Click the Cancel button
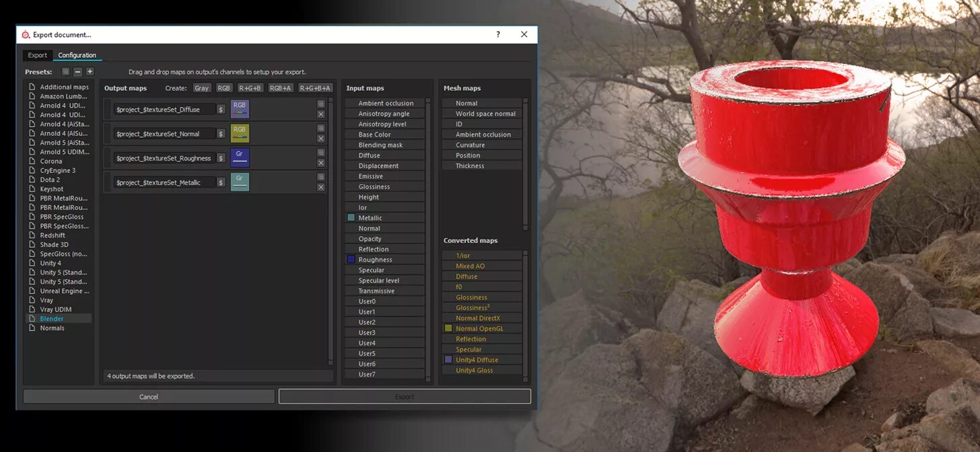Image resolution: width=980 pixels, height=452 pixels. (x=149, y=397)
